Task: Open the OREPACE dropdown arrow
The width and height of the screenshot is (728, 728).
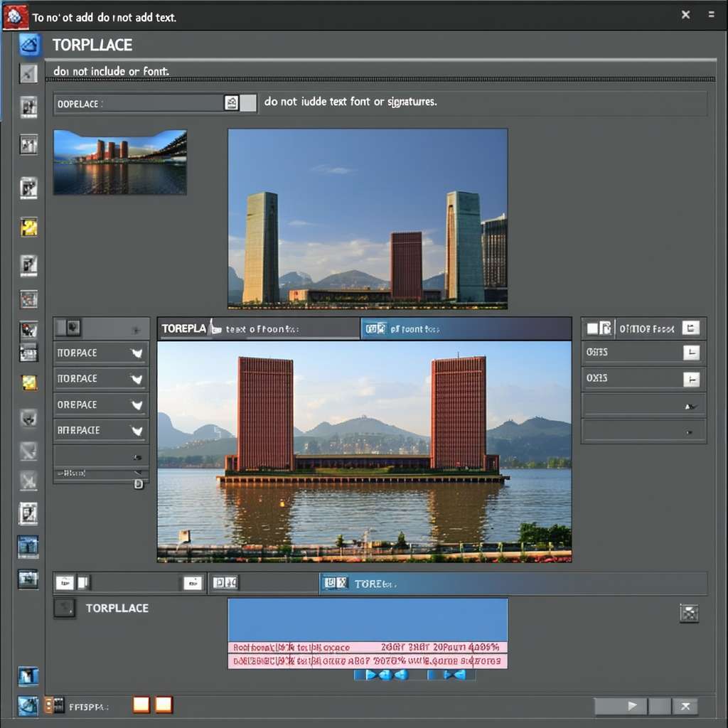Action: coord(136,405)
